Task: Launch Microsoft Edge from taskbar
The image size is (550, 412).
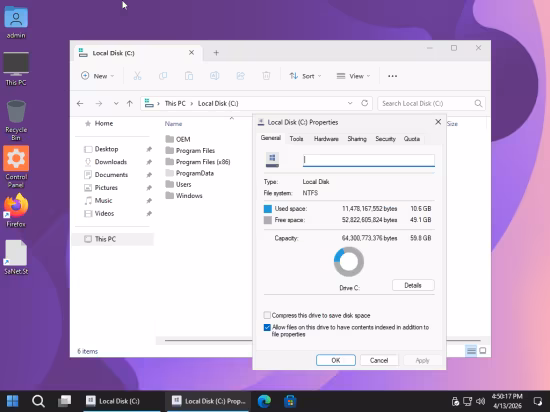Action: tap(264, 401)
